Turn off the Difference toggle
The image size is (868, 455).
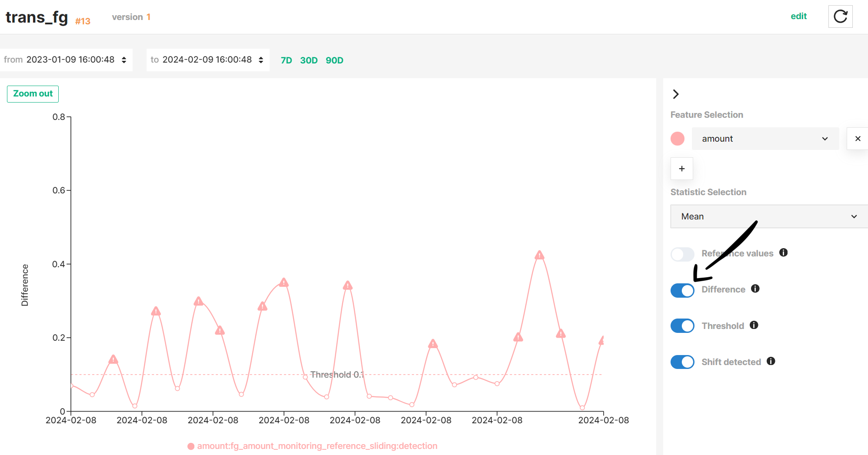(x=682, y=290)
